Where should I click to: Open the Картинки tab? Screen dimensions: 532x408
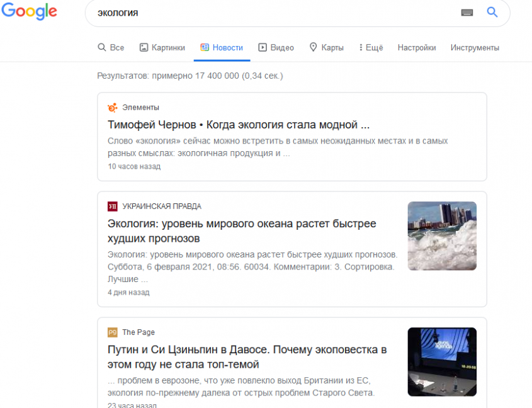(x=162, y=48)
